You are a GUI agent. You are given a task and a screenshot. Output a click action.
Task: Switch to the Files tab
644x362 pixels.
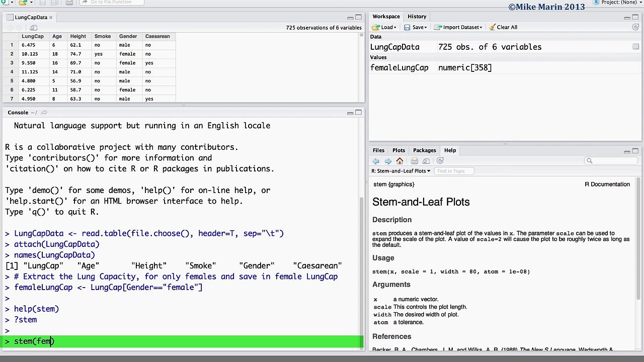pyautogui.click(x=378, y=150)
